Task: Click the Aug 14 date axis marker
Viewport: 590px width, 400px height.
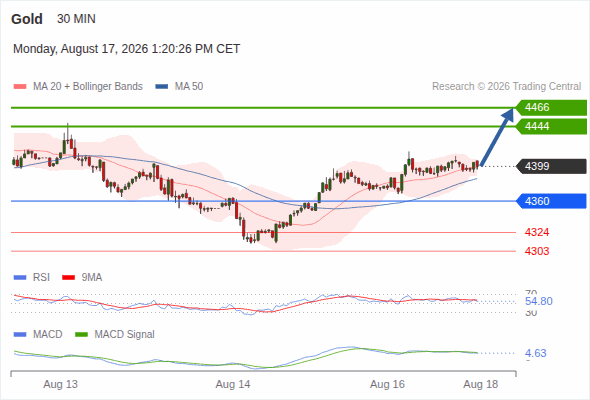Action: [x=233, y=385]
